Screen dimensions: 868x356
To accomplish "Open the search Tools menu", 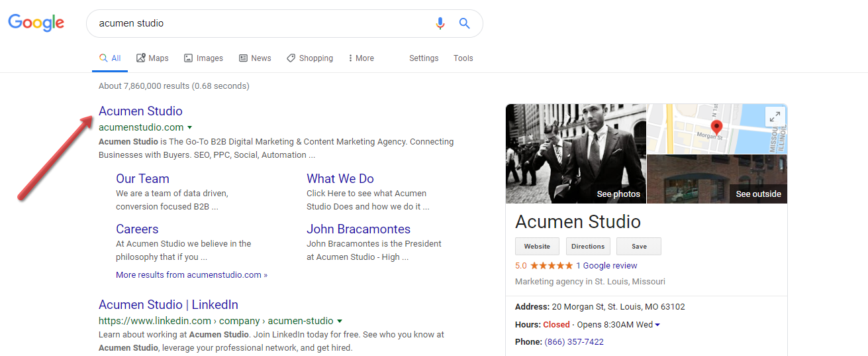I will (463, 58).
